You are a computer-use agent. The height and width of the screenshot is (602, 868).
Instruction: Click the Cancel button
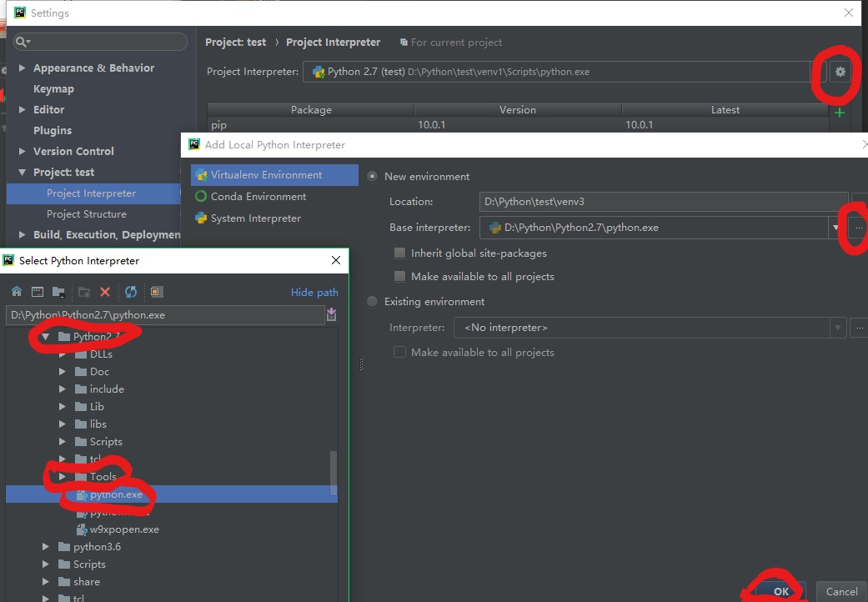coord(841,591)
